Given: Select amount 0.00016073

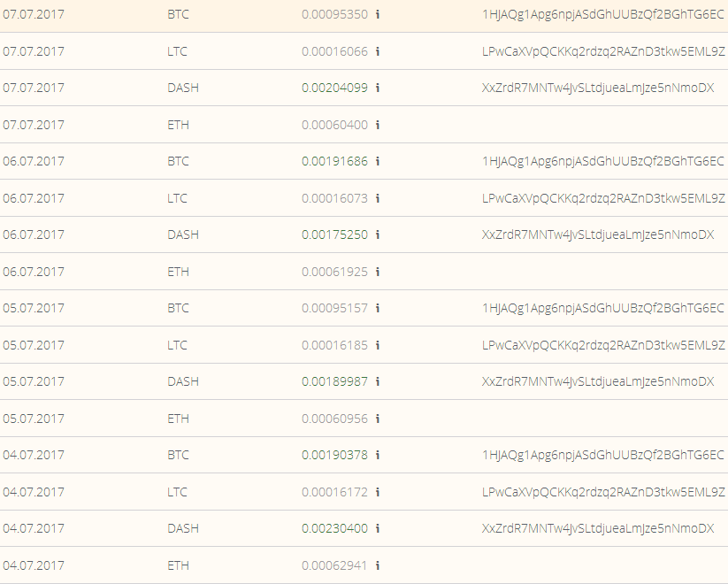Looking at the screenshot, I should pos(334,198).
